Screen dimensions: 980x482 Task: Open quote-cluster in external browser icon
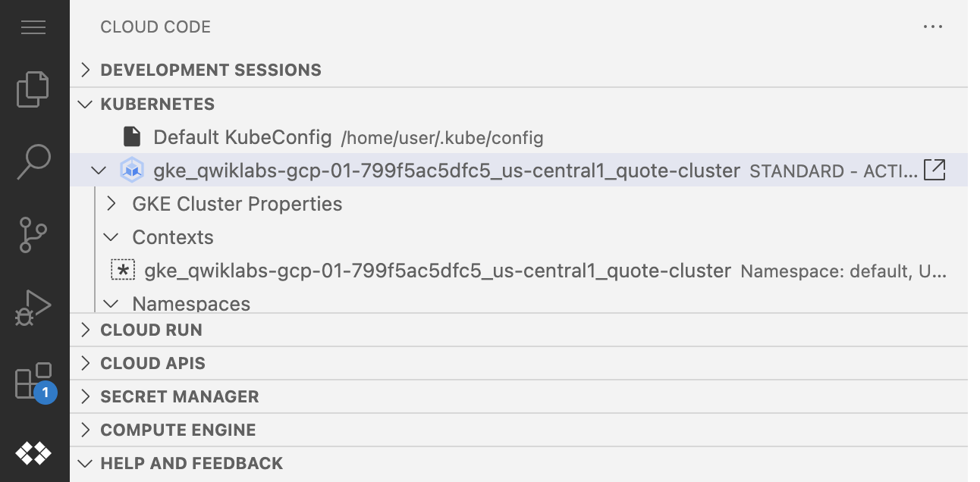[934, 171]
